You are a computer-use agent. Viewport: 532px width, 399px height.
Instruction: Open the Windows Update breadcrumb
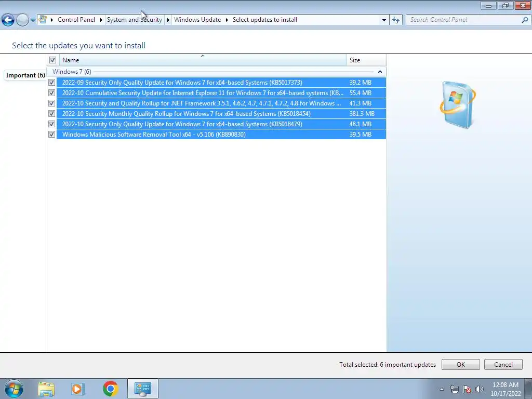[197, 20]
